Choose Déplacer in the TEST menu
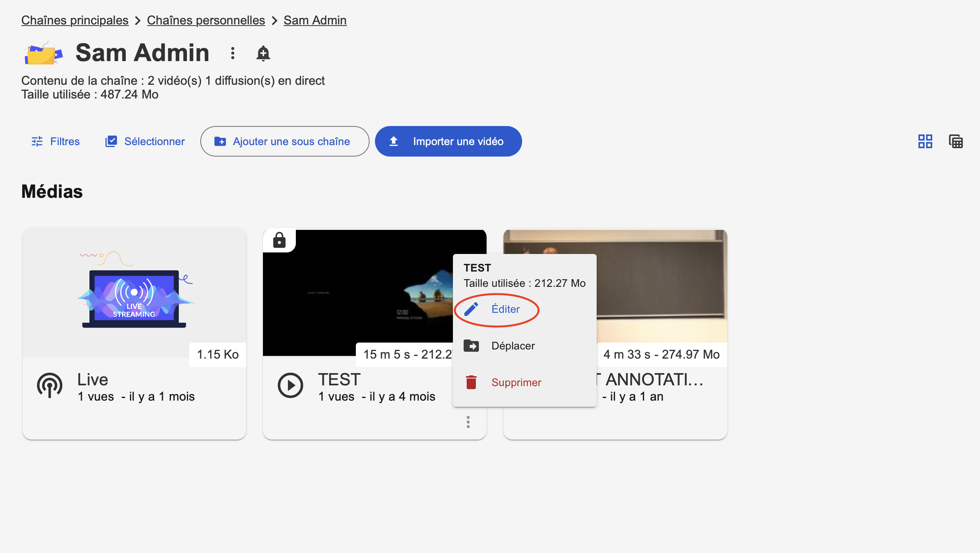Image resolution: width=980 pixels, height=553 pixels. [513, 346]
